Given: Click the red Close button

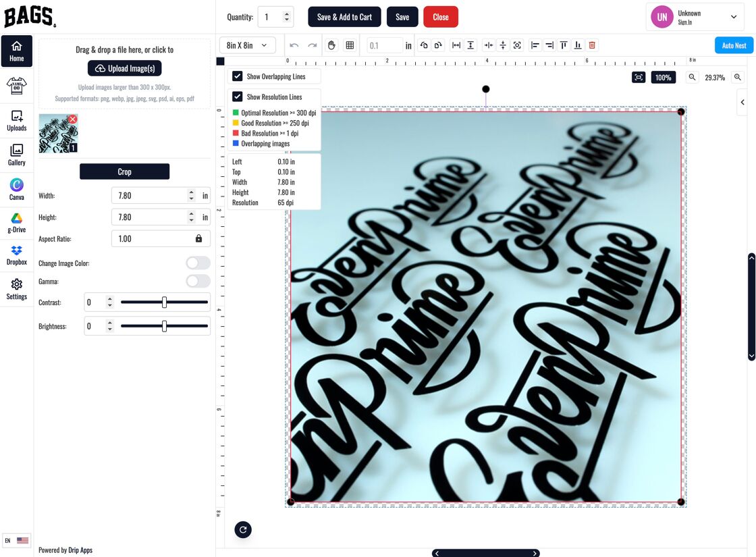Looking at the screenshot, I should pyautogui.click(x=441, y=17).
